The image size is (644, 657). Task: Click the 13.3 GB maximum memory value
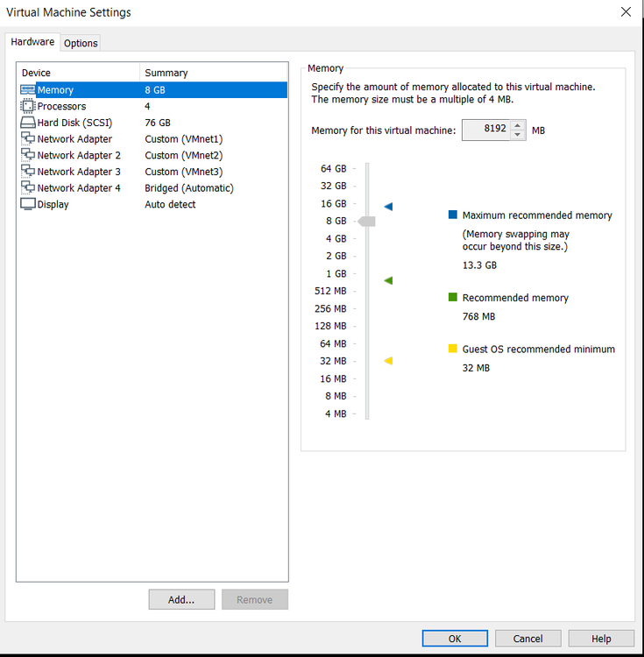click(479, 265)
